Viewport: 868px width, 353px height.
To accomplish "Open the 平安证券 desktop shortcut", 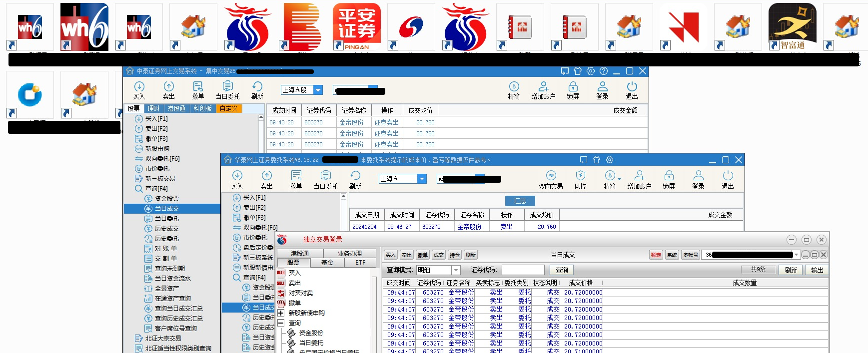I will click(x=357, y=27).
